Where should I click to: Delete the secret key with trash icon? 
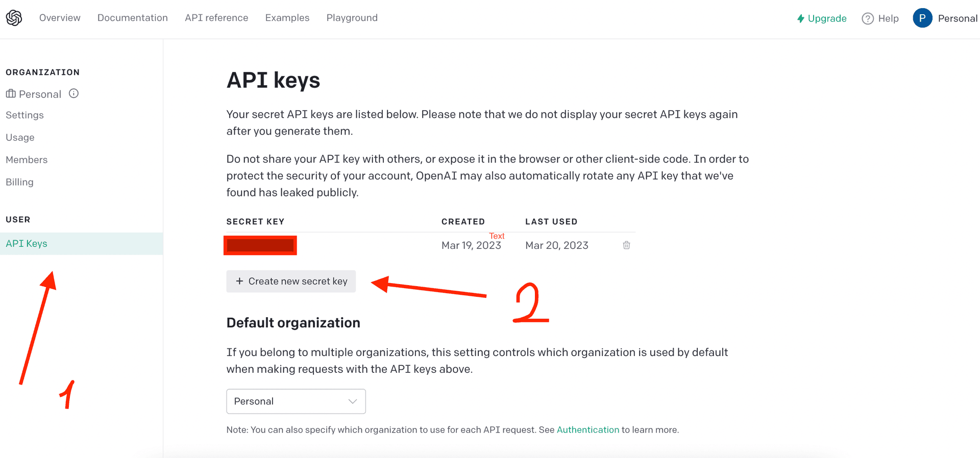(x=626, y=245)
